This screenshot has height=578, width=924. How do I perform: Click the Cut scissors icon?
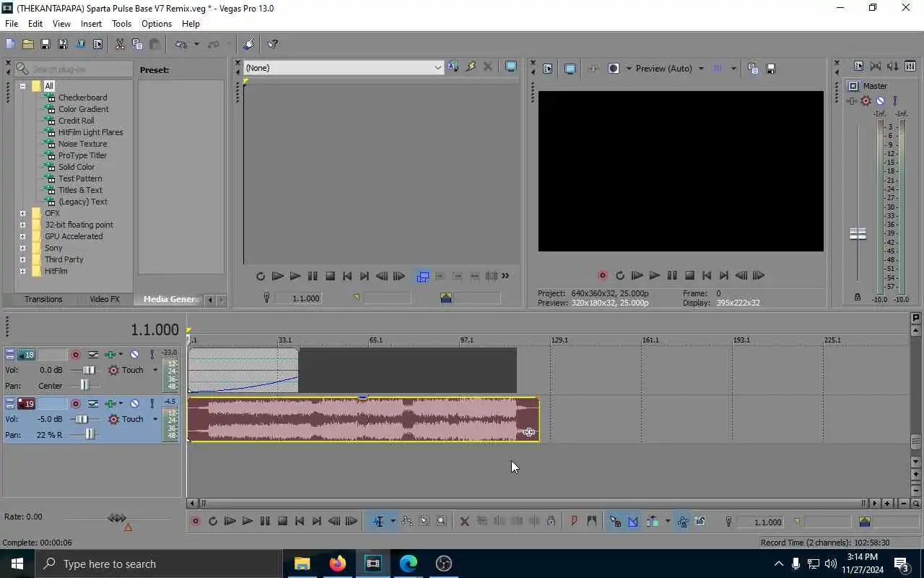point(120,44)
